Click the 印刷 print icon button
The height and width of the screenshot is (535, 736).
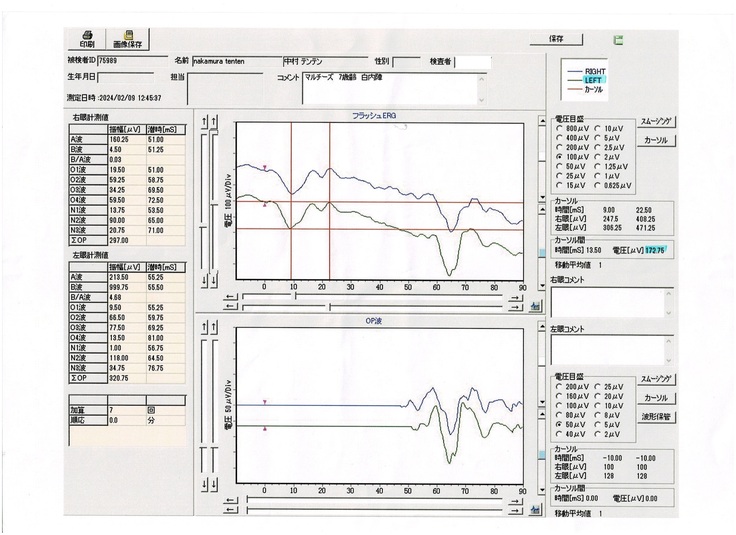[87, 39]
